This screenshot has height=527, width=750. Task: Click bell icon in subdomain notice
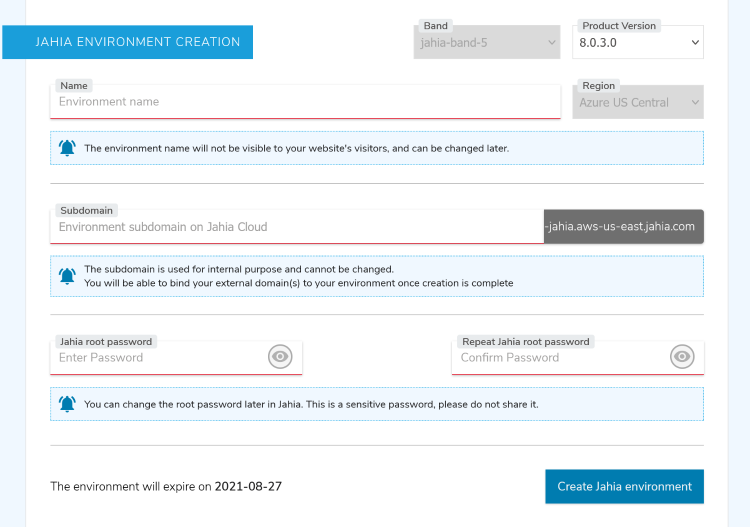(67, 276)
